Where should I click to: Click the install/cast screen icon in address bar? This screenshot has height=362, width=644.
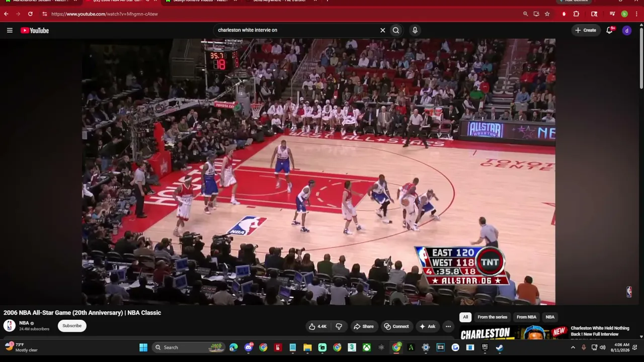coord(536,14)
